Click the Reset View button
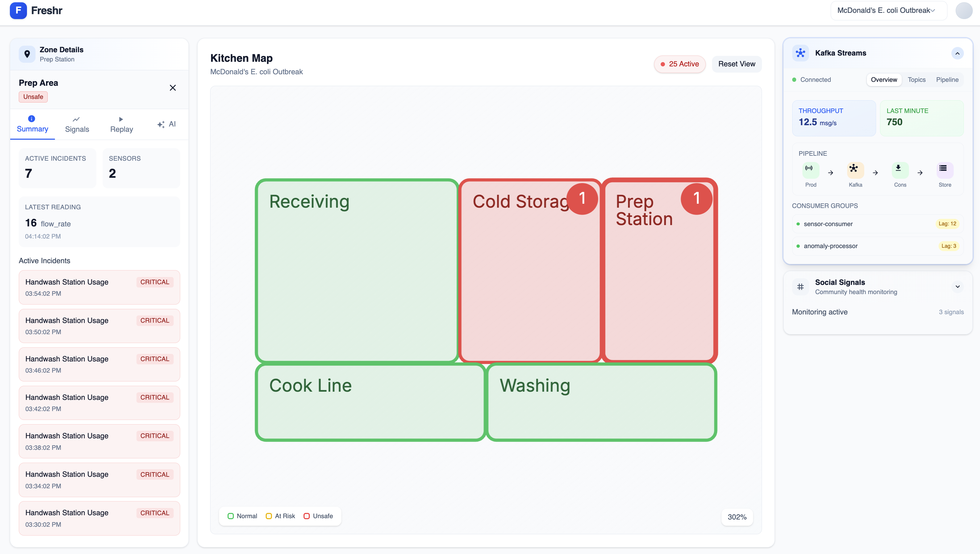 [x=736, y=64]
